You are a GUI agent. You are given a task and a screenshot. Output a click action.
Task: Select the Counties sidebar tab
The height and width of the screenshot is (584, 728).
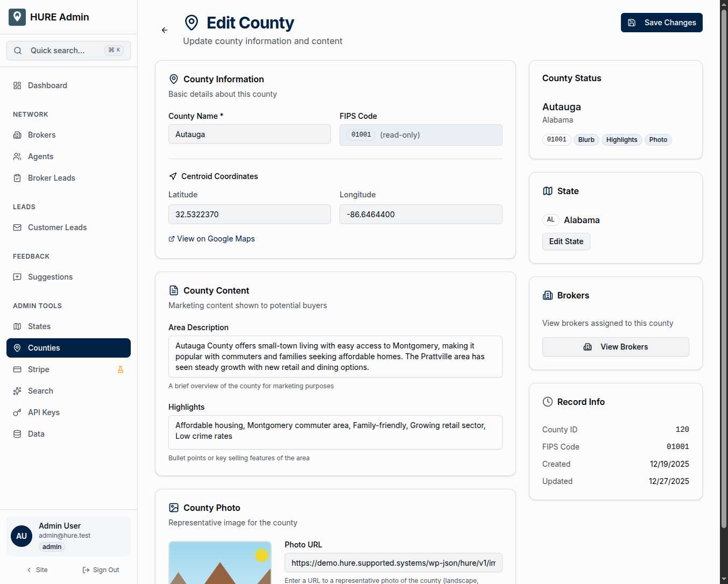(x=44, y=348)
